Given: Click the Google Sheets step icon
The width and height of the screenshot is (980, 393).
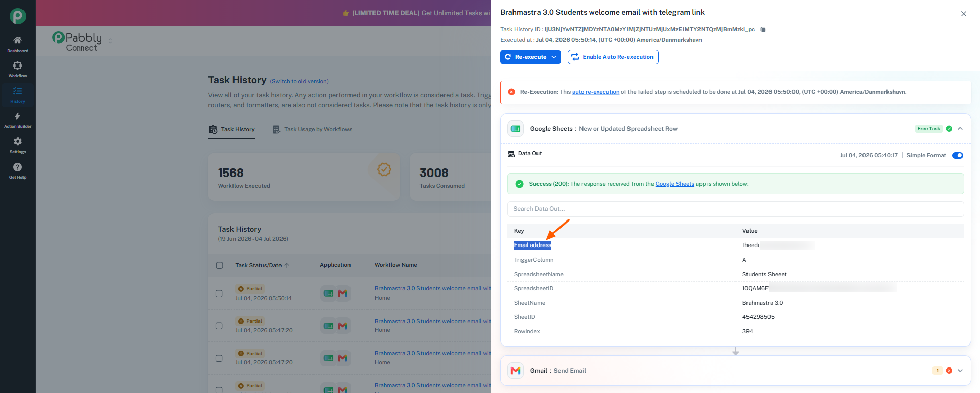Looking at the screenshot, I should click(516, 129).
